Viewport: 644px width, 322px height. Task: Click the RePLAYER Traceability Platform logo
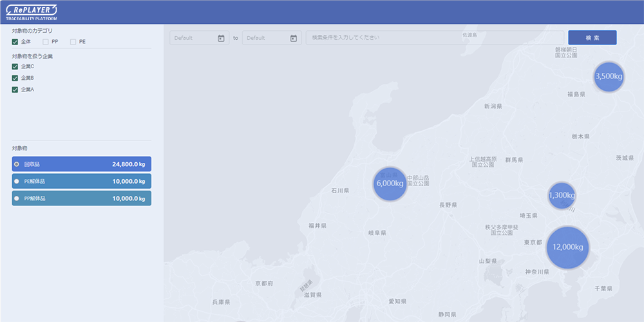coord(32,12)
